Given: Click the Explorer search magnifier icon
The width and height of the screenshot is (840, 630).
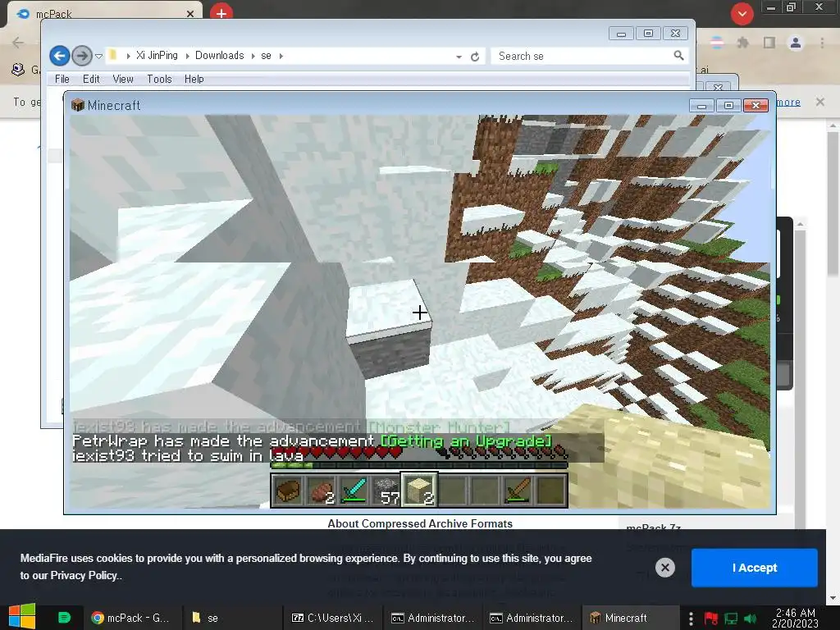Looking at the screenshot, I should [x=678, y=56].
